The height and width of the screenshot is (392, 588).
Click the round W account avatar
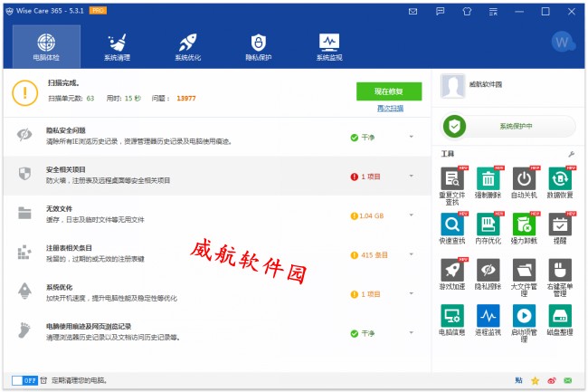(563, 42)
